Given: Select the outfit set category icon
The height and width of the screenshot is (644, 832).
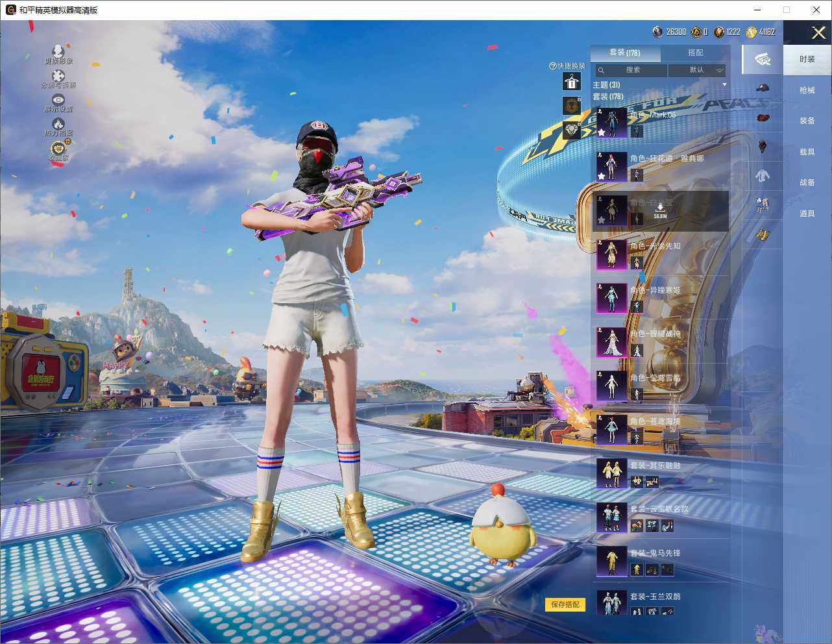Looking at the screenshot, I should tap(763, 59).
